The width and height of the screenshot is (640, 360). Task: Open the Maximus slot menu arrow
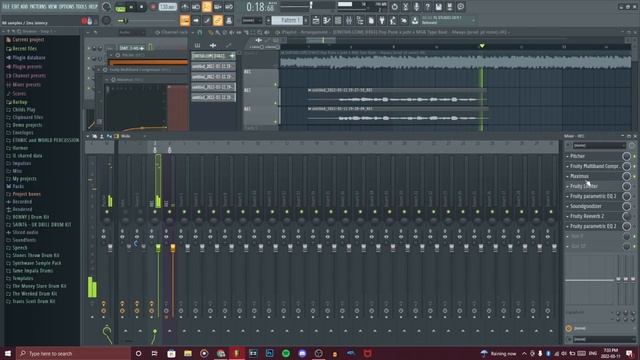coord(567,176)
